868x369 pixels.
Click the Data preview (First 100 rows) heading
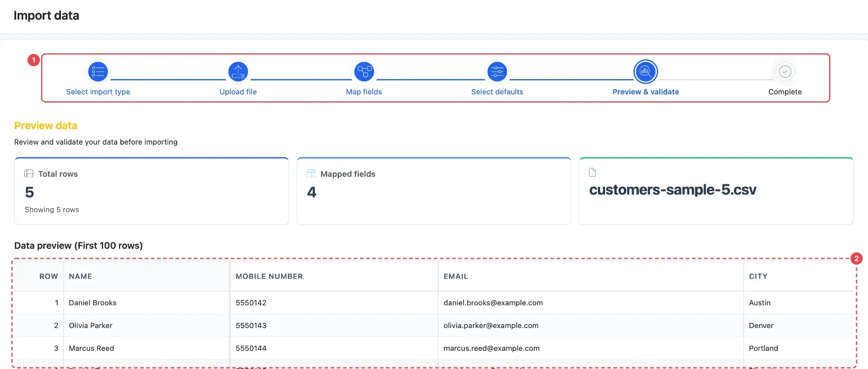(79, 245)
